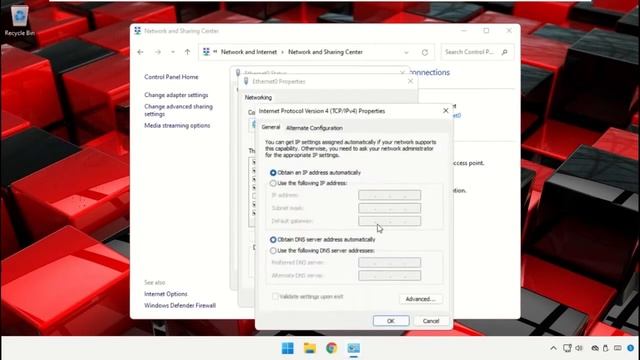This screenshot has width=640, height=360.
Task: Refresh the Network and Sharing Center view
Action: coord(425,52)
